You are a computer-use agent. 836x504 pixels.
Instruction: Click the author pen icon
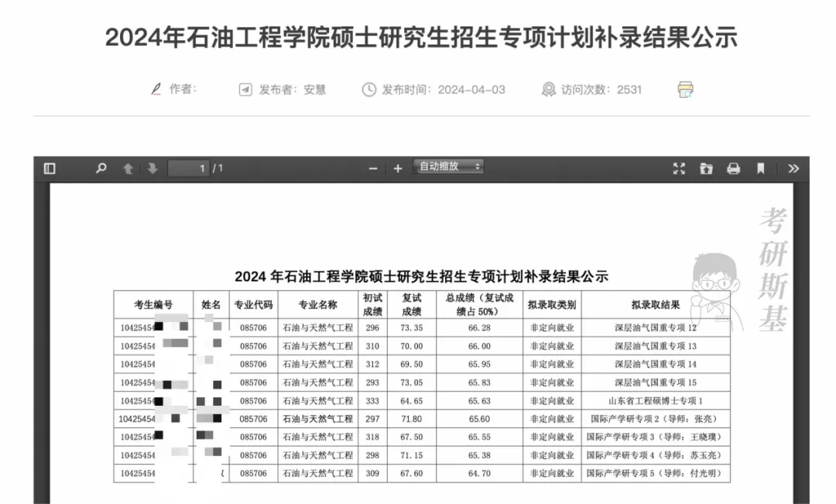(156, 89)
